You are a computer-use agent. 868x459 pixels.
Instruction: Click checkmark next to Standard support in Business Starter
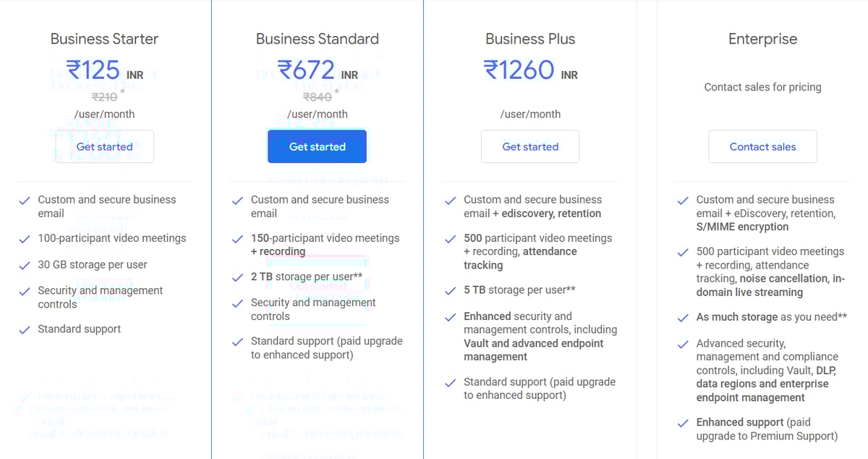pyautogui.click(x=25, y=330)
